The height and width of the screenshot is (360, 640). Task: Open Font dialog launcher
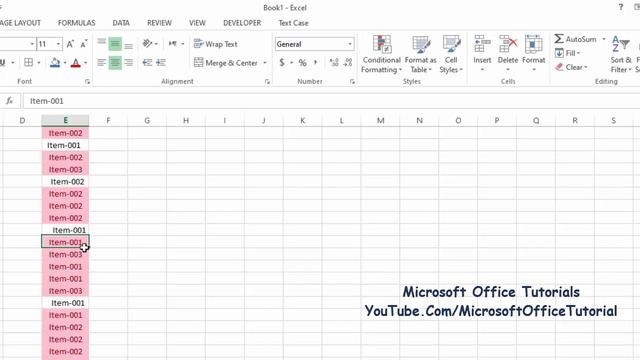[x=87, y=82]
